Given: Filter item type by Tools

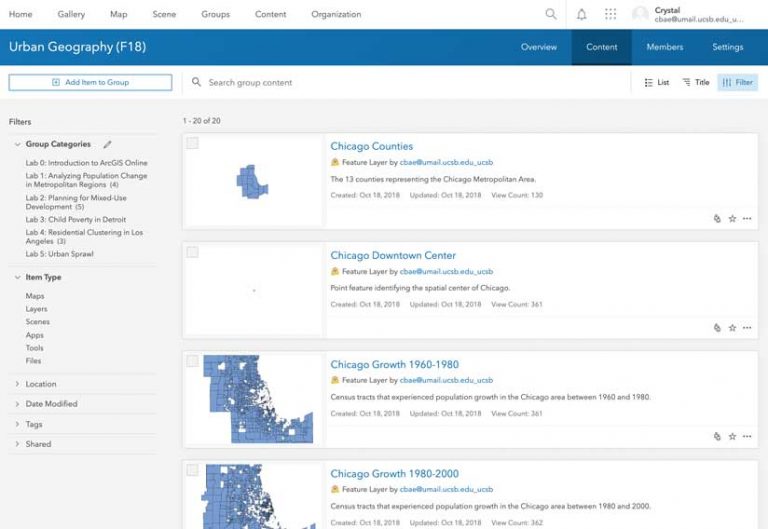Looking at the screenshot, I should coord(34,348).
